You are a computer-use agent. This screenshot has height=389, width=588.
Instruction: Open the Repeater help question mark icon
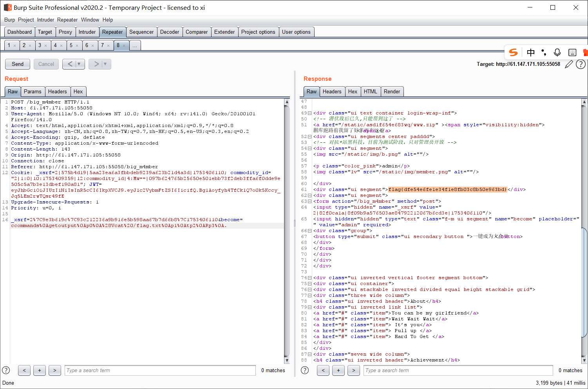click(581, 64)
